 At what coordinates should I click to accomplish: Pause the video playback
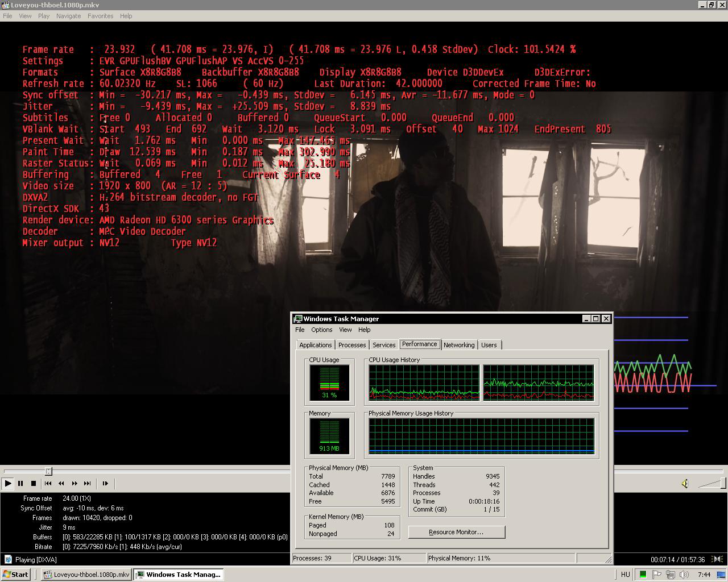pyautogui.click(x=20, y=484)
